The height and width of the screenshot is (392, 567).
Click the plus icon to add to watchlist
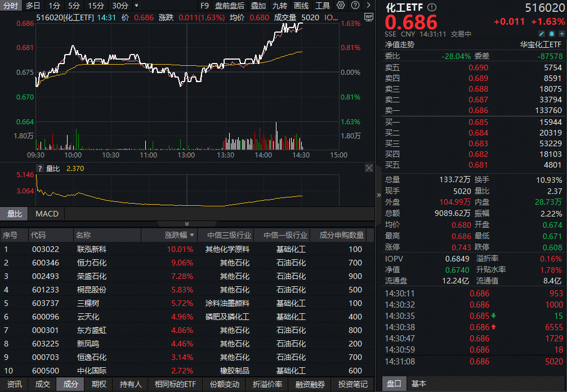562,34
